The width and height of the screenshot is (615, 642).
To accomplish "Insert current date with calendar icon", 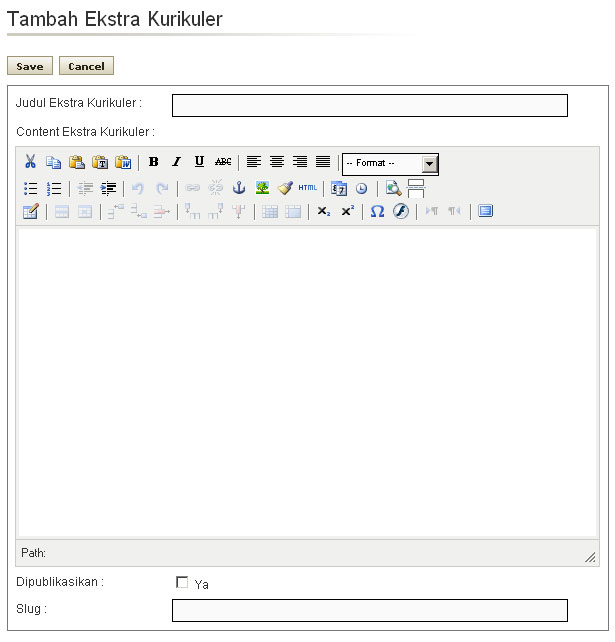I will [339, 188].
